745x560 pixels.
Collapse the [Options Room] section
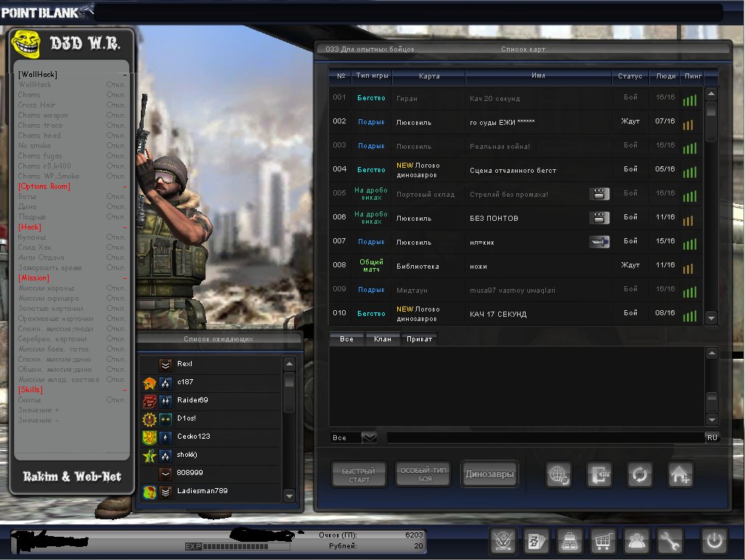tap(124, 187)
